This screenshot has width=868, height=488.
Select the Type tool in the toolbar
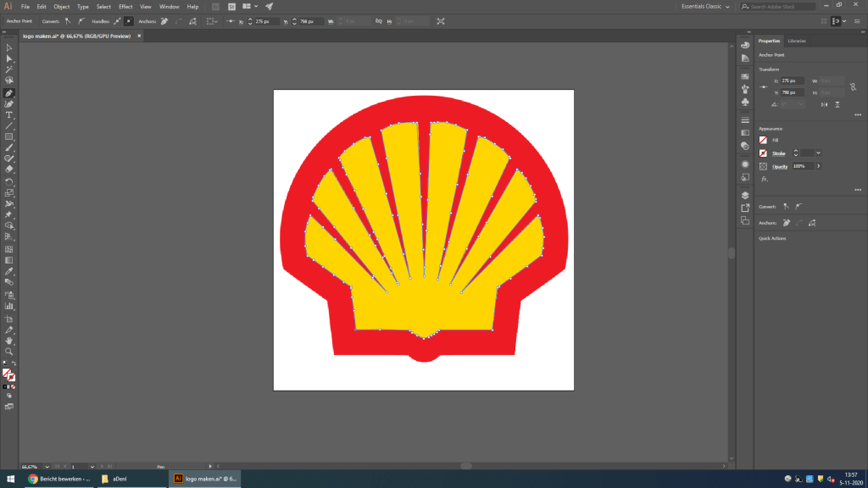[x=9, y=114]
